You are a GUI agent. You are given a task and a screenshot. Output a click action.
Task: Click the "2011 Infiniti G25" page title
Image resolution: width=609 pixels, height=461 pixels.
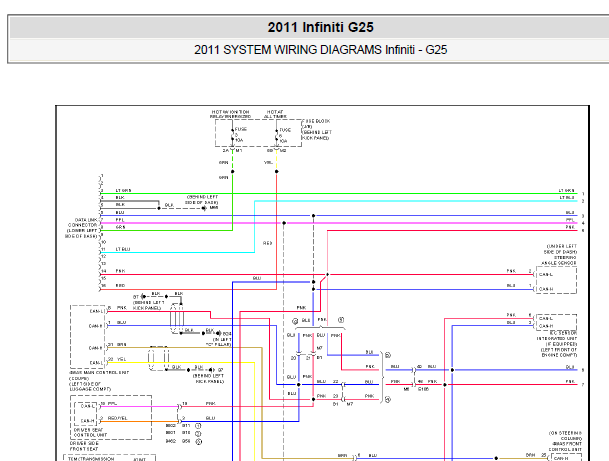click(x=320, y=27)
